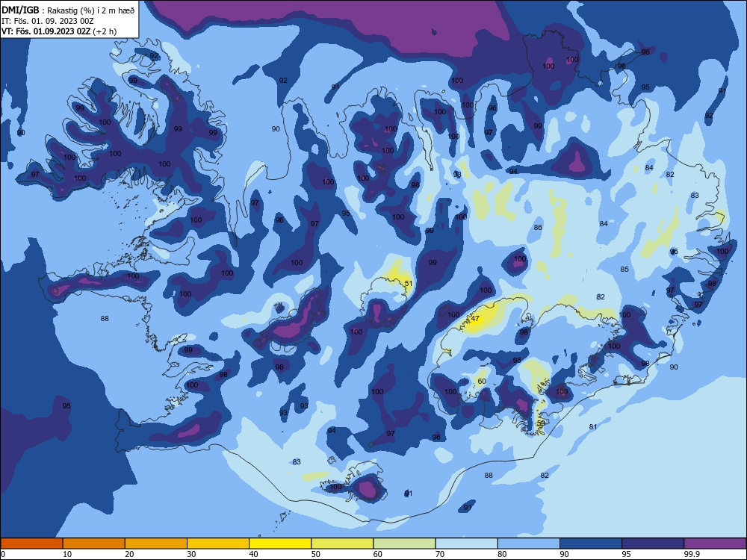Pick the 50–60 pale yellow legend swatch
Image resolution: width=747 pixels, height=560 pixels.
coord(342,544)
